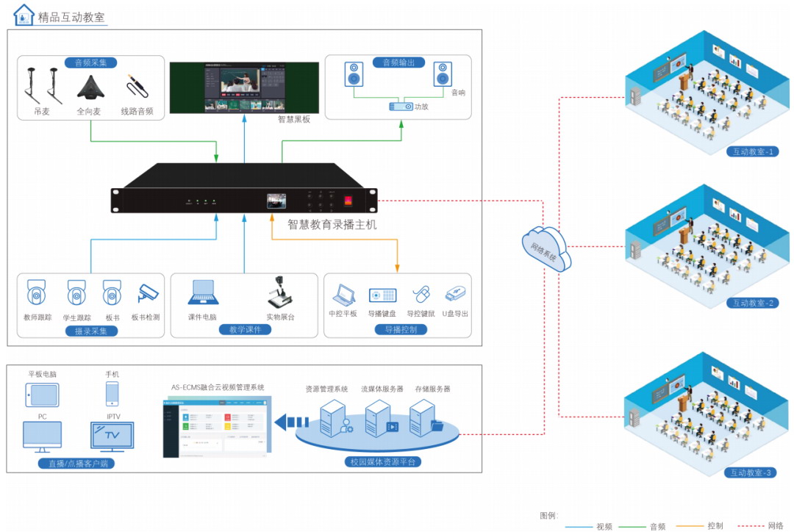
Task: Select the director keyboard (导播键盘) icon
Action: [382, 295]
